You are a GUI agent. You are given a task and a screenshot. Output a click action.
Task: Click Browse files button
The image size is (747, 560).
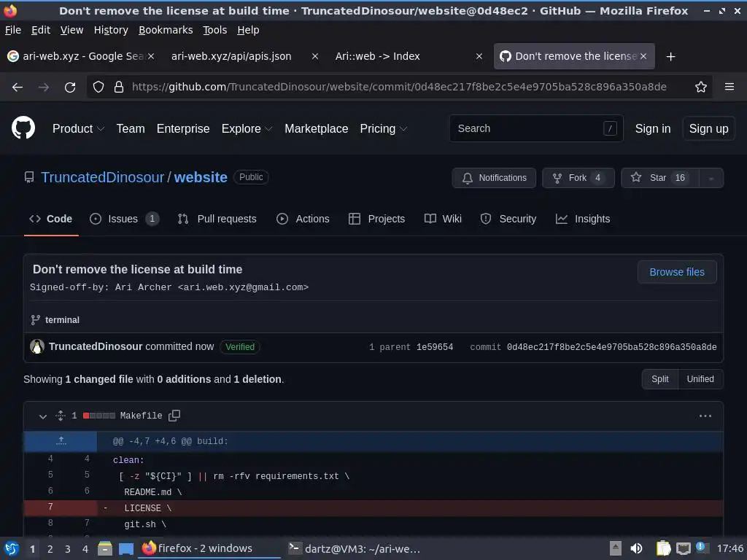tap(677, 272)
